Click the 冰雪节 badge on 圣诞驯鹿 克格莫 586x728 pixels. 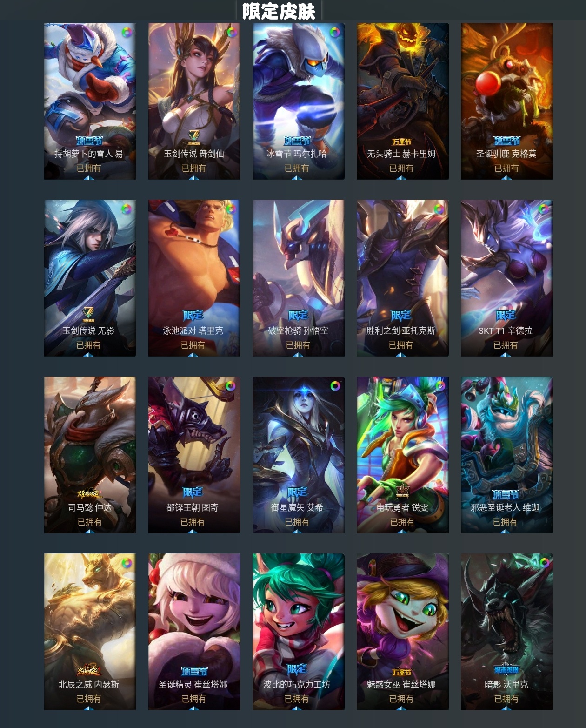coord(506,141)
